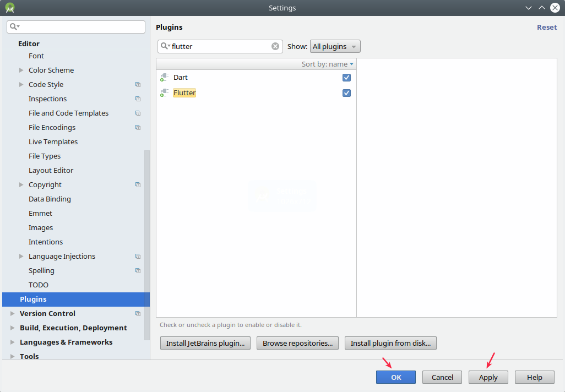Click the Flutter plugin icon
This screenshot has height=392, width=565.
click(164, 92)
